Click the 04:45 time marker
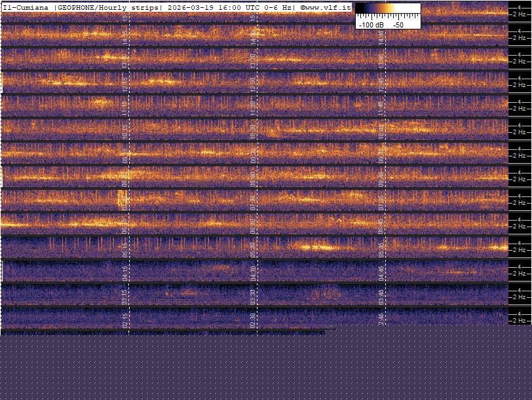Screen dimensions: 532x400 pyautogui.click(x=381, y=272)
